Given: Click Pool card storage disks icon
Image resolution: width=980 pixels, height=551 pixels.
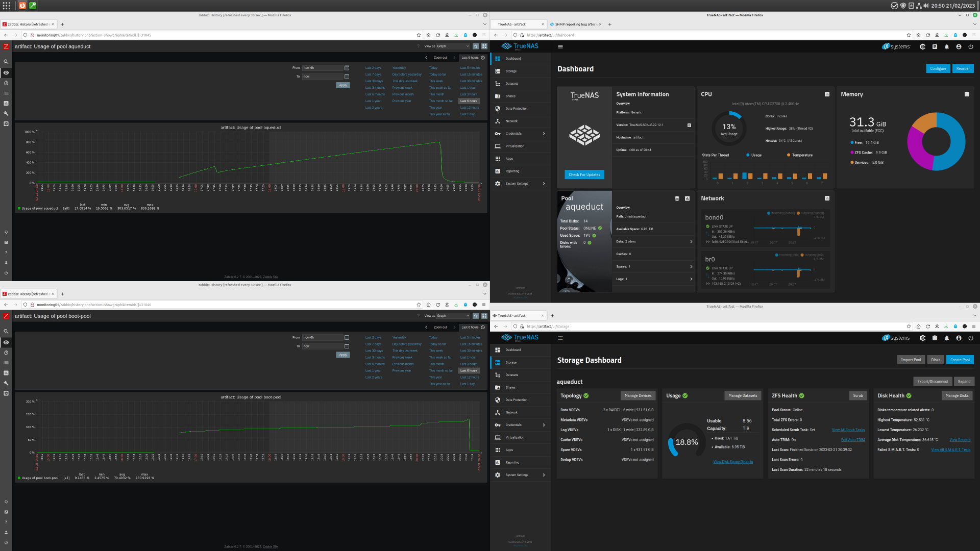Looking at the screenshot, I should (677, 198).
